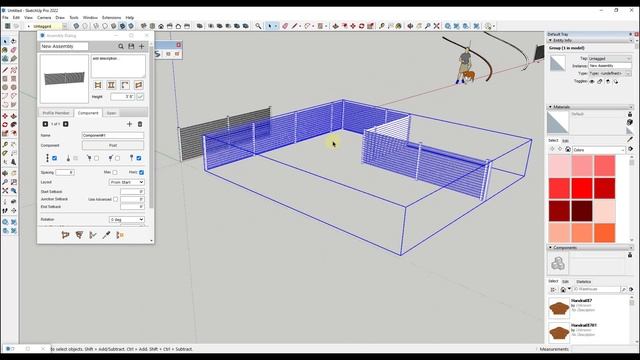Click third assembly mode icon above Height
This screenshot has height=360, width=640.
(125, 85)
